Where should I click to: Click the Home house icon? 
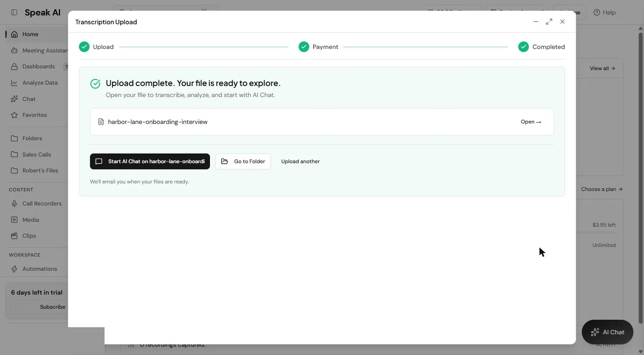pos(14,34)
